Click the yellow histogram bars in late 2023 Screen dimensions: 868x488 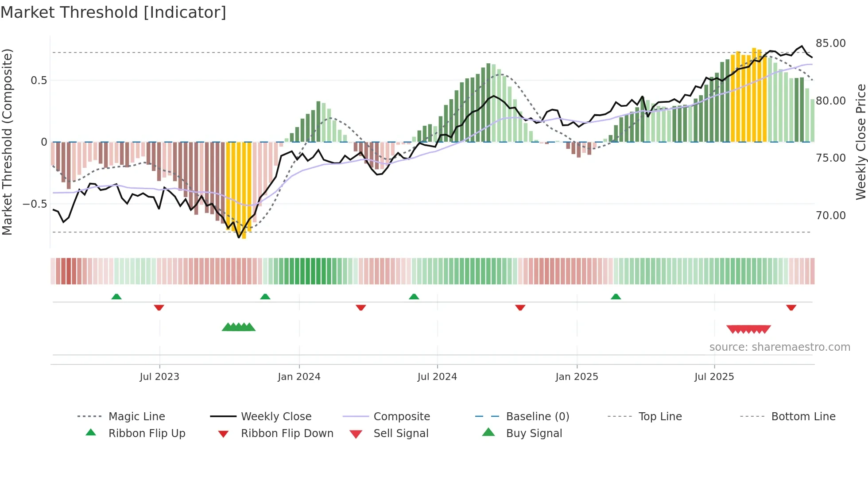click(239, 186)
